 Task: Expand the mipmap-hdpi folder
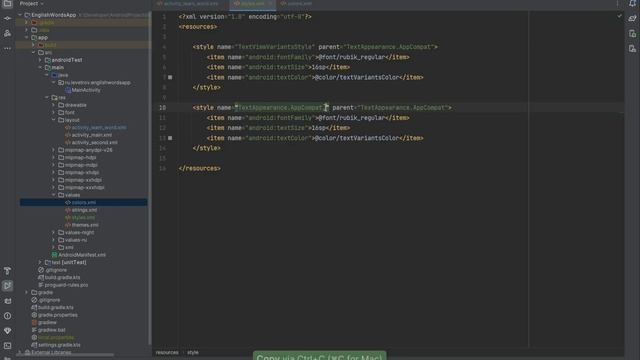point(53,158)
